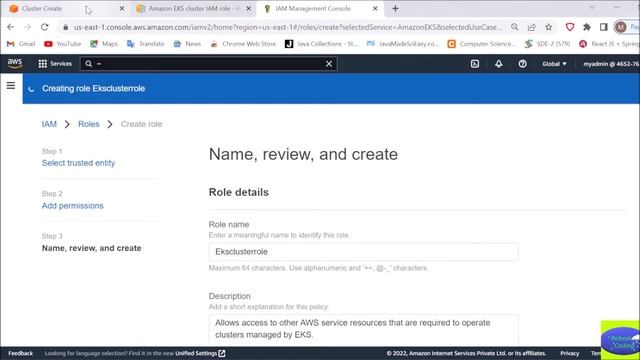The height and width of the screenshot is (360, 640).
Task: Click the browser back arrow
Action: pos(11,27)
